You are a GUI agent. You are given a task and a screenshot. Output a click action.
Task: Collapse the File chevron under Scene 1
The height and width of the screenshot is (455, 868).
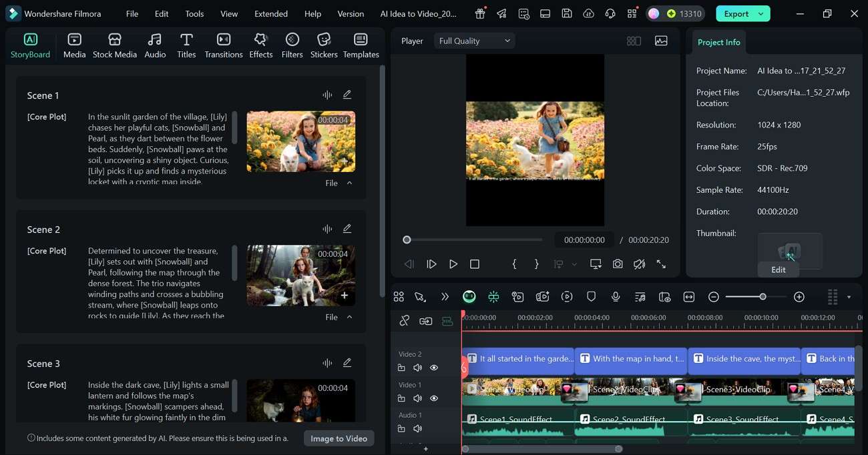349,183
